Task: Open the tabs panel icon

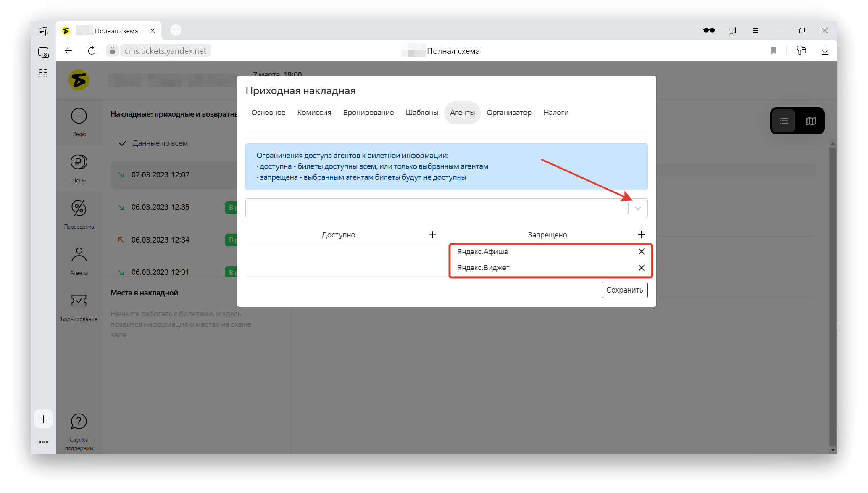Action: click(43, 32)
